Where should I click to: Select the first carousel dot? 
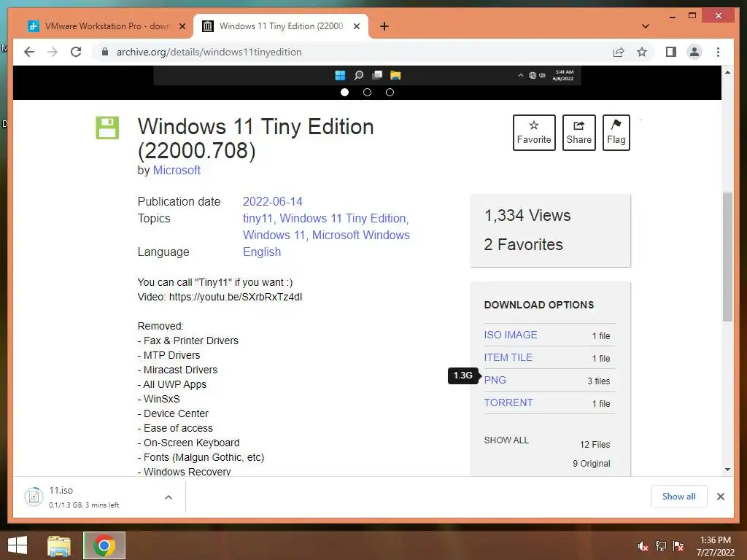pyautogui.click(x=344, y=93)
